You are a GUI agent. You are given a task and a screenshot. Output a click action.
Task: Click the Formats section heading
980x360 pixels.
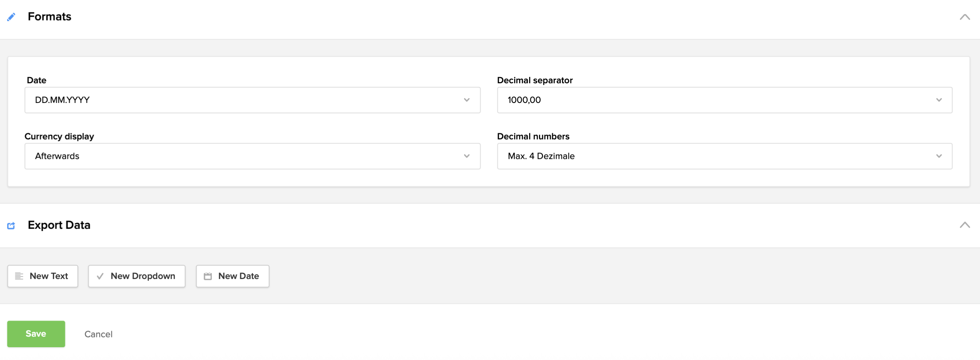49,17
